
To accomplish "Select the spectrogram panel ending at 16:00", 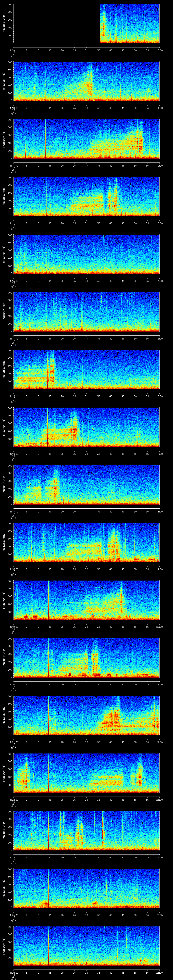I will click(87, 369).
